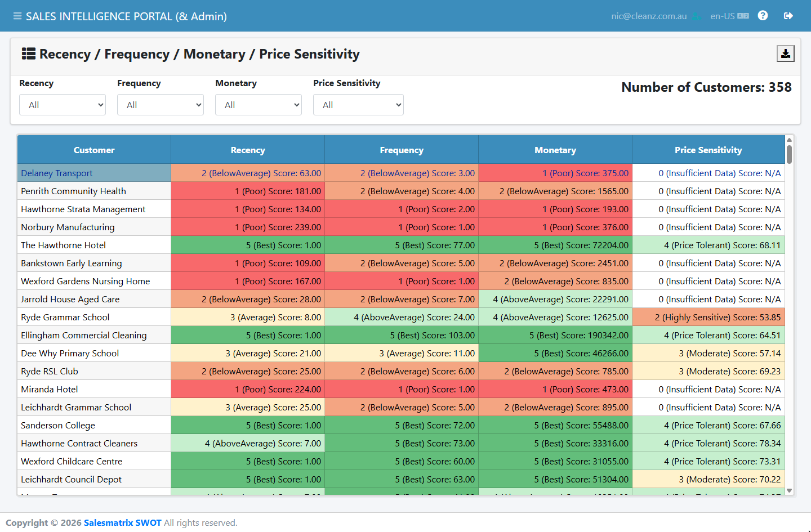
Task: Select Ryde RSL Club customer
Action: [94, 371]
